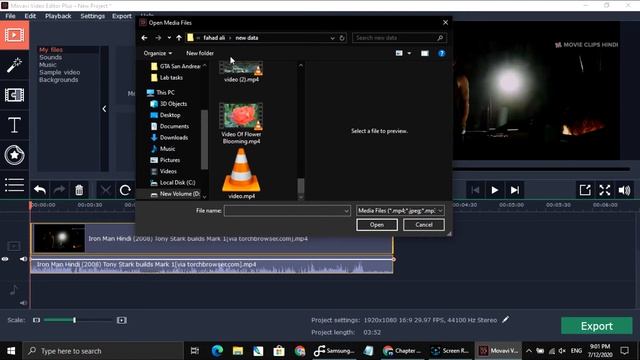Open the Titles text tab

14,125
